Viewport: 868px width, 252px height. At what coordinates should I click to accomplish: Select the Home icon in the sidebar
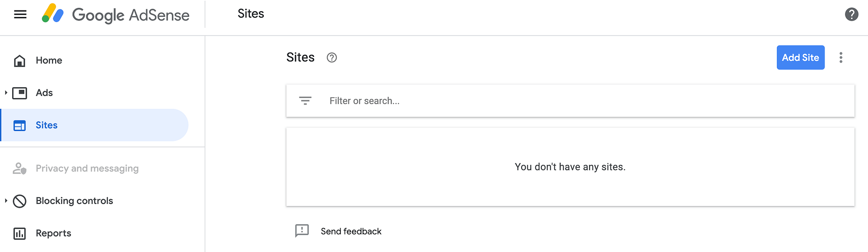point(19,60)
